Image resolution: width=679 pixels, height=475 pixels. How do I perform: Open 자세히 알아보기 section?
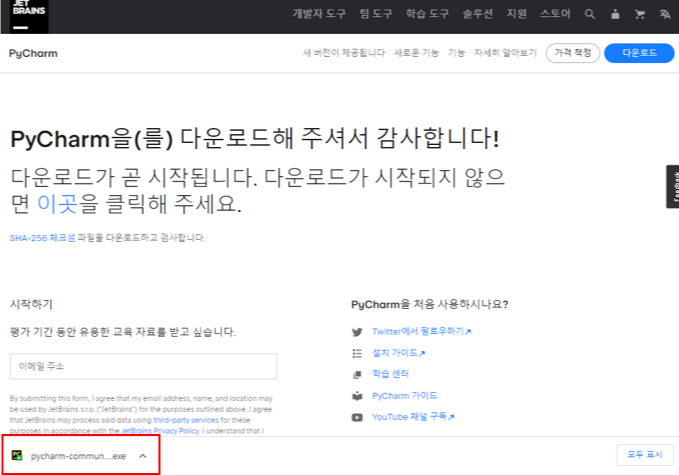pos(505,53)
